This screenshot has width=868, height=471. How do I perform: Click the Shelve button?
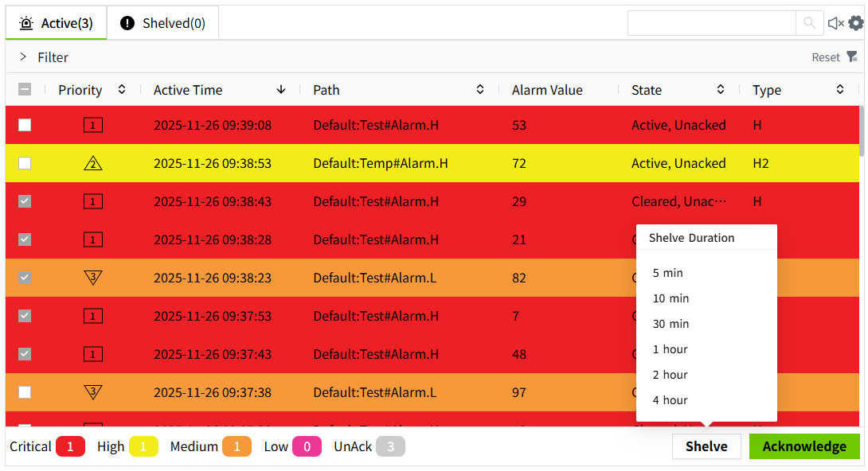(x=706, y=446)
